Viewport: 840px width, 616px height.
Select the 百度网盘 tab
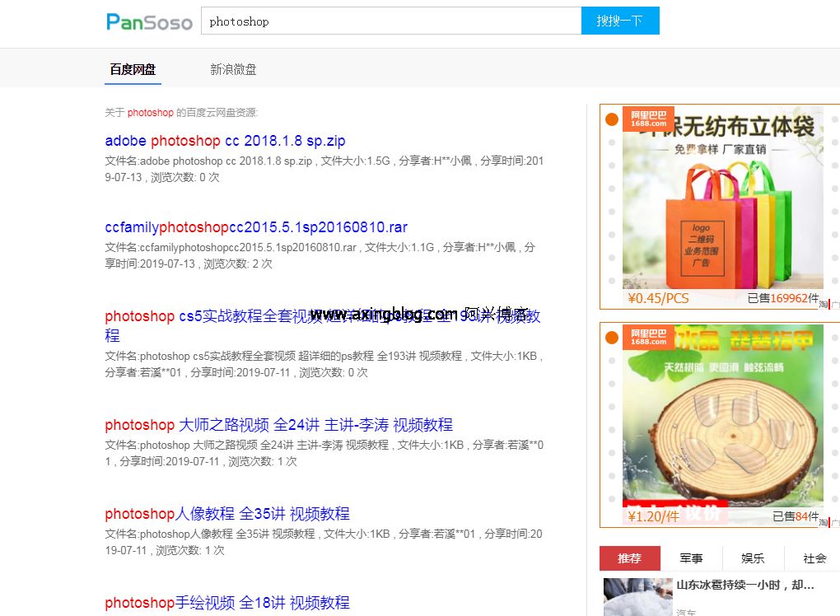click(x=133, y=70)
